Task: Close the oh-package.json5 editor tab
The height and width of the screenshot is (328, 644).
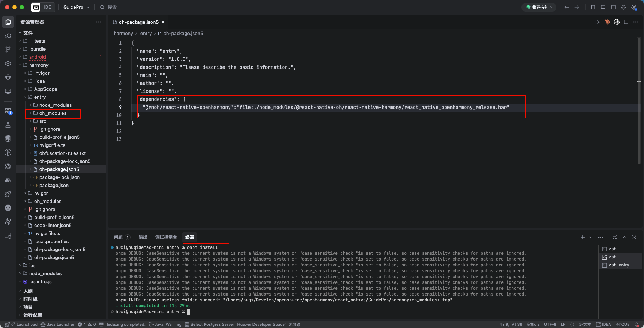Action: click(x=163, y=22)
